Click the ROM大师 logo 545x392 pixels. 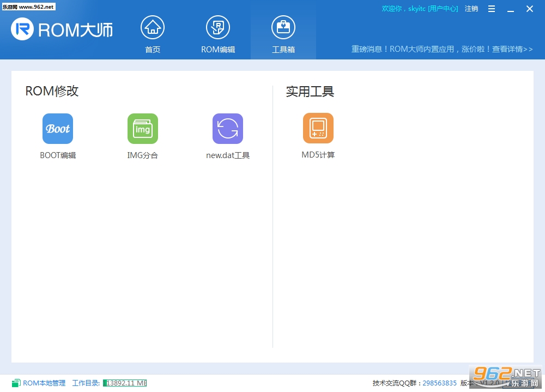pyautogui.click(x=62, y=29)
